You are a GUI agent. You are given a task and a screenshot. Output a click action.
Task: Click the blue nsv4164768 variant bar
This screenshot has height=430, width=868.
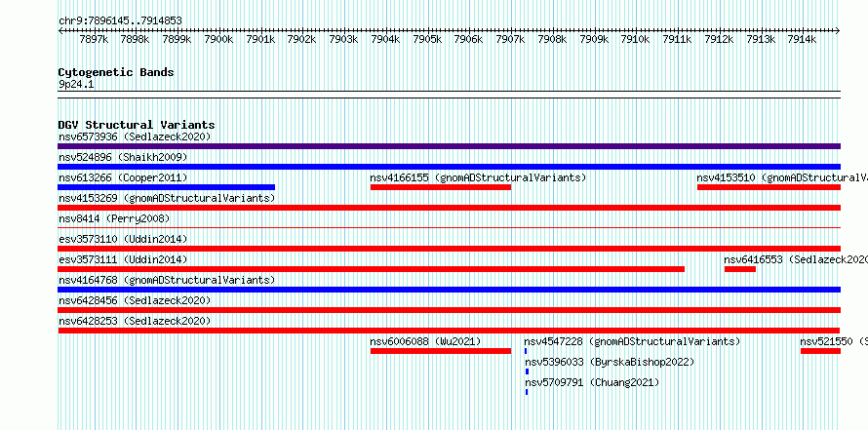click(x=449, y=290)
